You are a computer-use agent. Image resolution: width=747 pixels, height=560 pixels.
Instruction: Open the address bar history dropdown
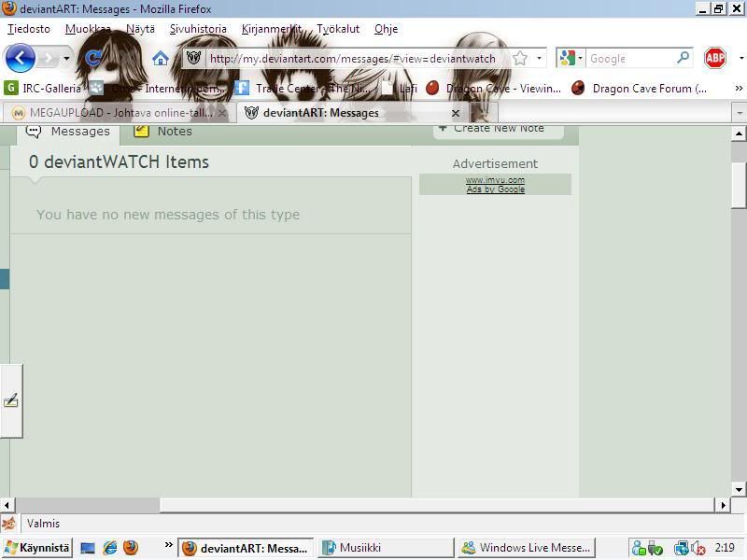coord(539,59)
